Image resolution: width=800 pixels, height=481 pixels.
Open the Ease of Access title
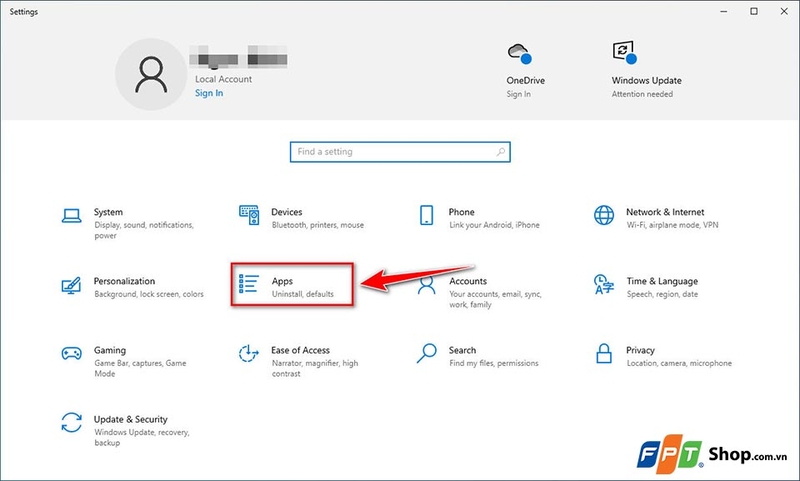[x=301, y=350]
